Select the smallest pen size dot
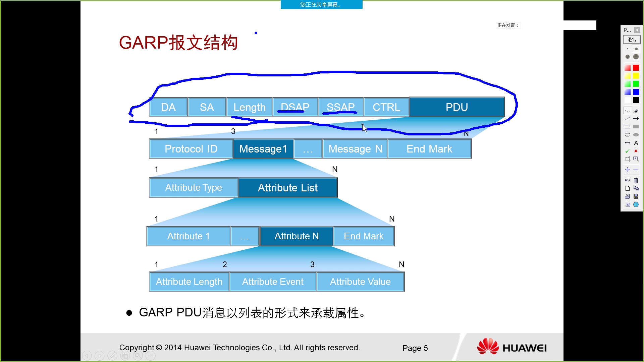This screenshot has height=362, width=644. (x=628, y=49)
